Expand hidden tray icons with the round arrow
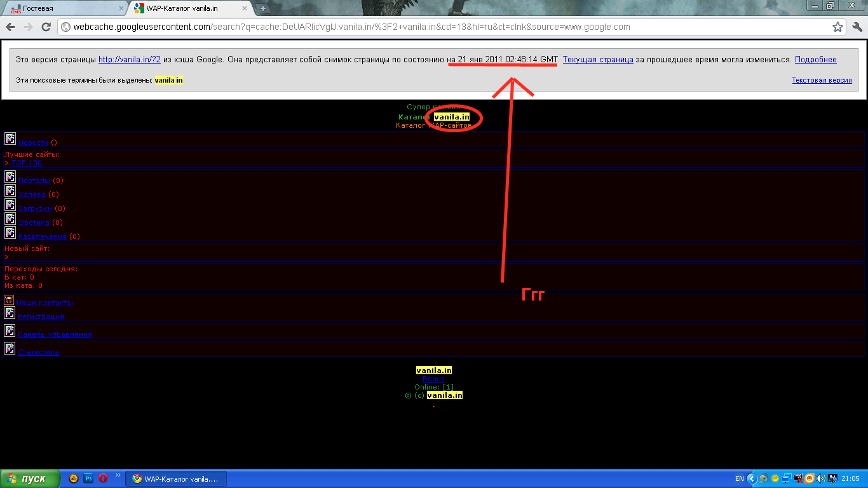 752,478
